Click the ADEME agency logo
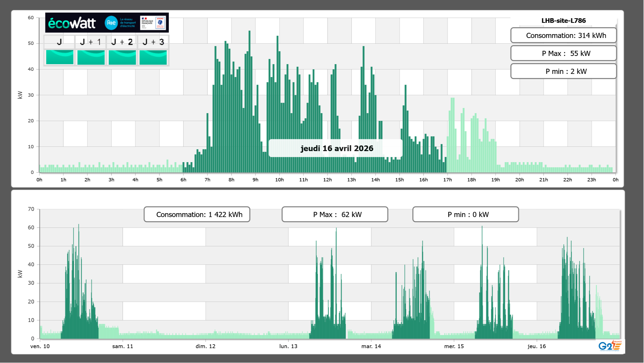 [x=160, y=23]
